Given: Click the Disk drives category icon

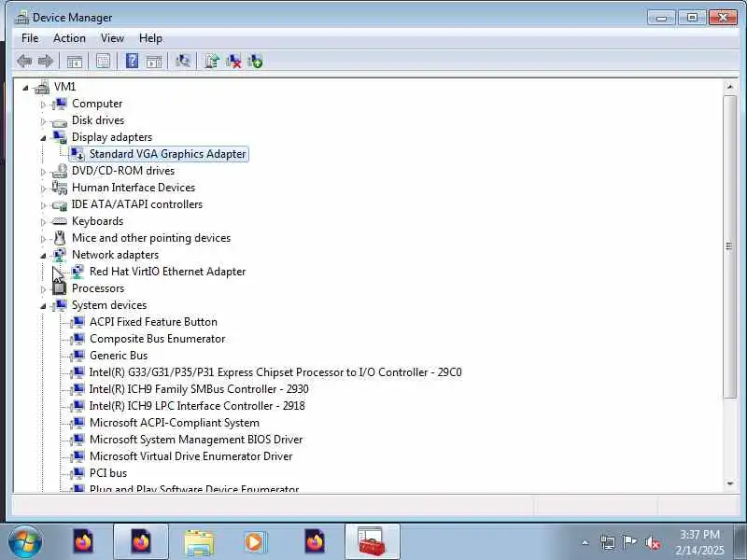Looking at the screenshot, I should tap(60, 120).
